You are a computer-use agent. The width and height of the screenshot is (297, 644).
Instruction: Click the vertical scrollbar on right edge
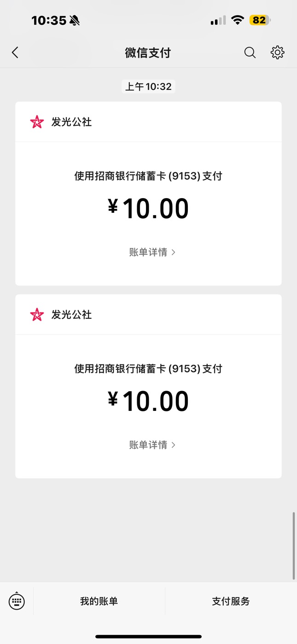pyautogui.click(x=294, y=545)
